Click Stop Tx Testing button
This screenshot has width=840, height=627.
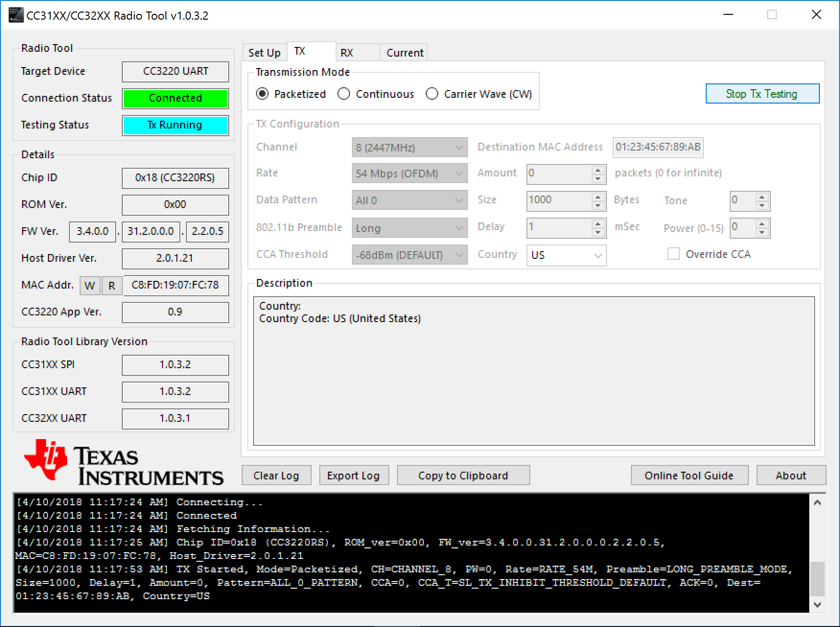762,94
